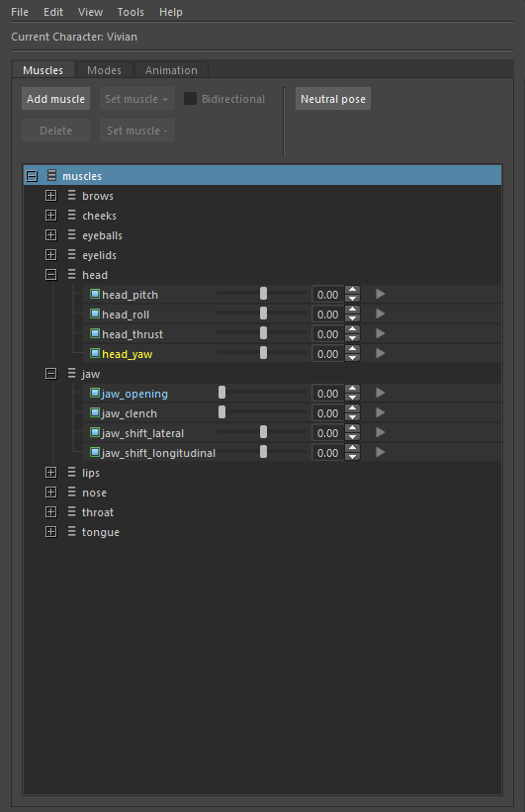Switch to the Animation tab
The height and width of the screenshot is (812, 525).
[171, 70]
